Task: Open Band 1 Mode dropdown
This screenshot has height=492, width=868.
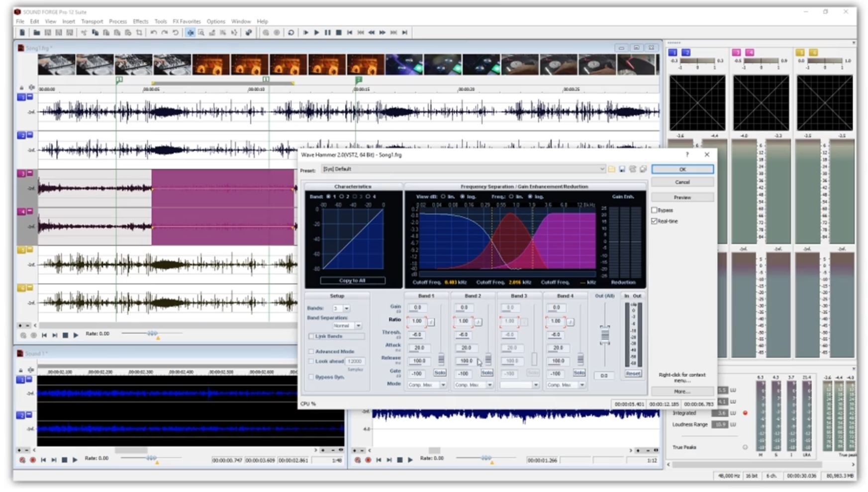Action: 443,385
